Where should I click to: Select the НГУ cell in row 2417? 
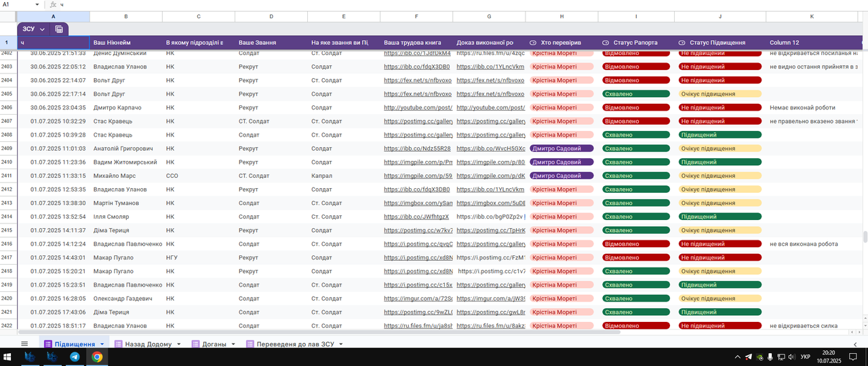(x=198, y=258)
